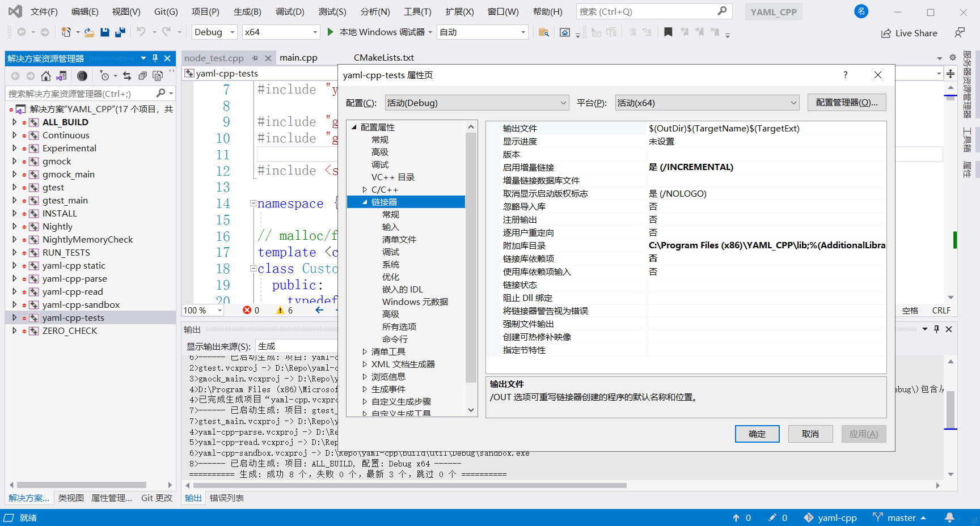This screenshot has width=980, height=526.
Task: Expand the yaml-cpp-tests project node
Action: 14,317
